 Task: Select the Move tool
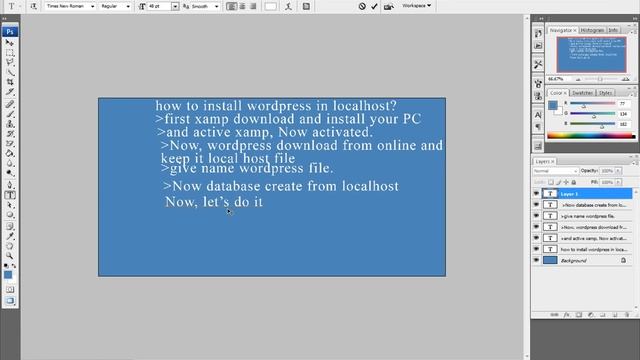(x=10, y=43)
